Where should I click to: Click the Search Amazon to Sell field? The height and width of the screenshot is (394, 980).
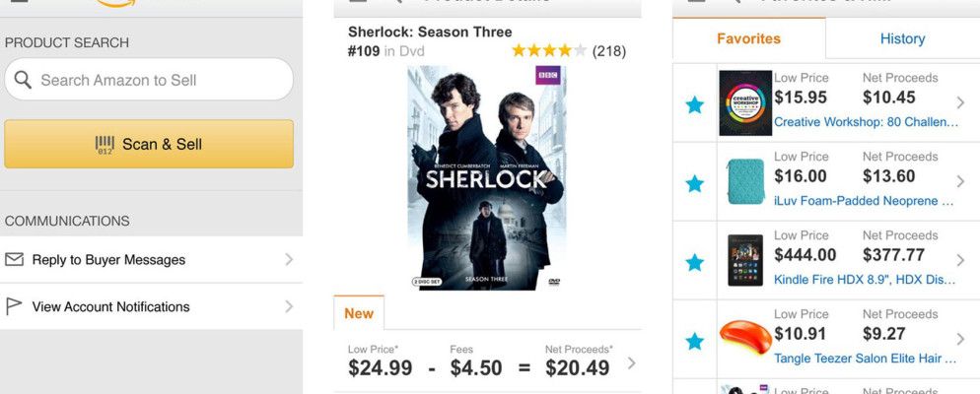(x=158, y=80)
